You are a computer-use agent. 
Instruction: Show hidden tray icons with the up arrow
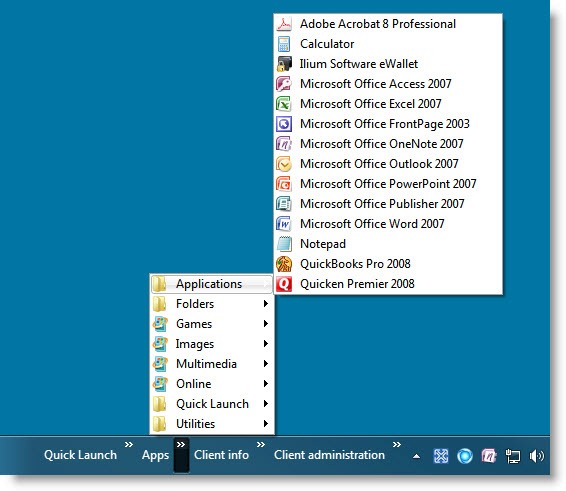tap(416, 456)
